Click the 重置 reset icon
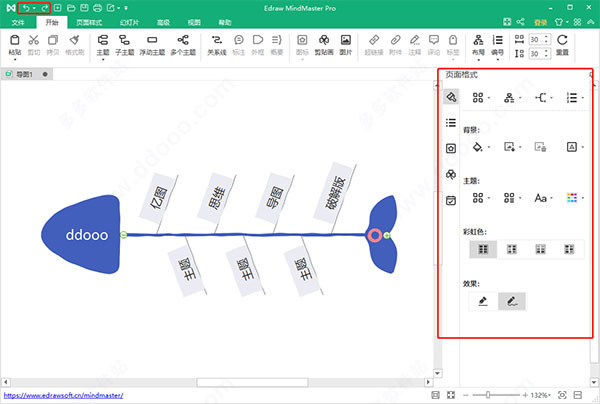 pos(562,45)
